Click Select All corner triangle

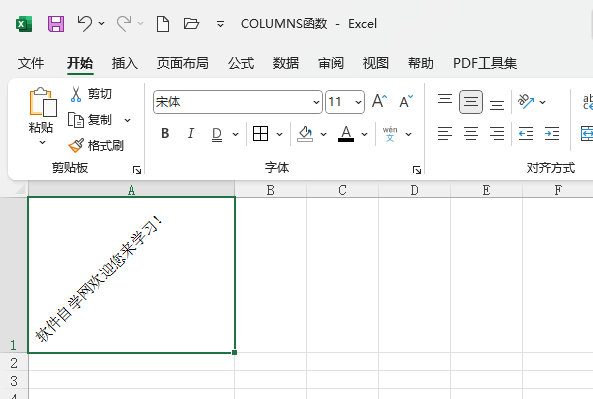[x=20, y=189]
